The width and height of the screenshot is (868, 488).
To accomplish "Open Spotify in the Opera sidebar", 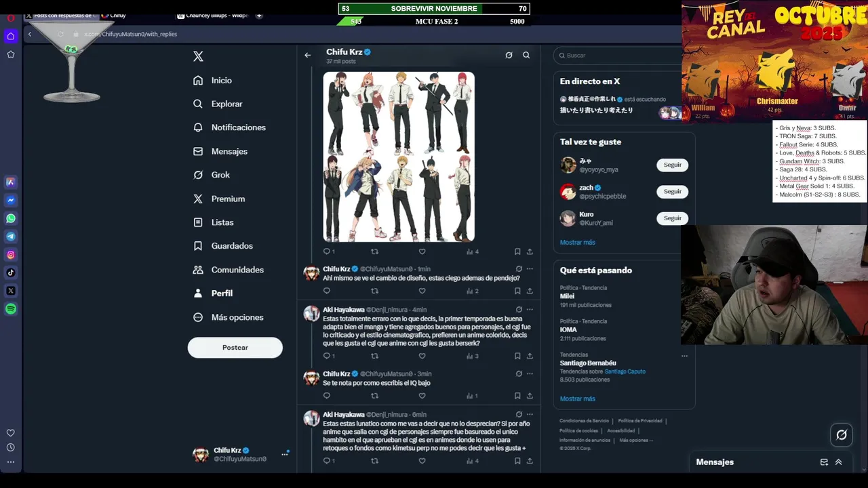I will pos(11,309).
